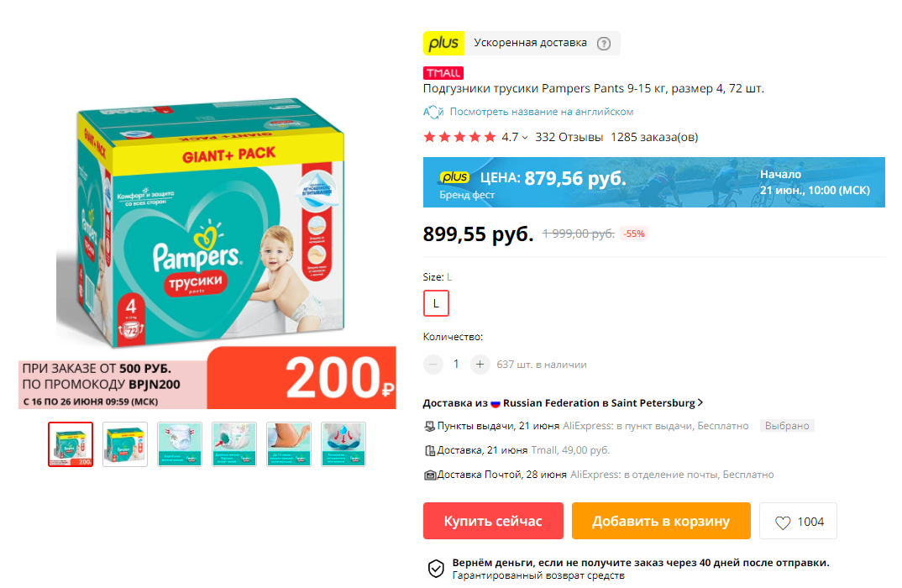Click the translate icon next to English title link

pyautogui.click(x=433, y=112)
